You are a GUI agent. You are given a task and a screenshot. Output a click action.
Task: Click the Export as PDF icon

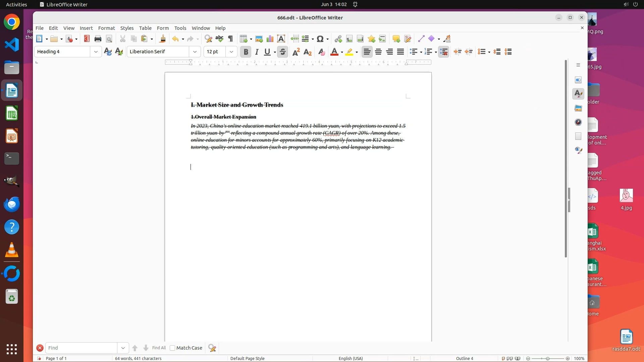pyautogui.click(x=87, y=39)
